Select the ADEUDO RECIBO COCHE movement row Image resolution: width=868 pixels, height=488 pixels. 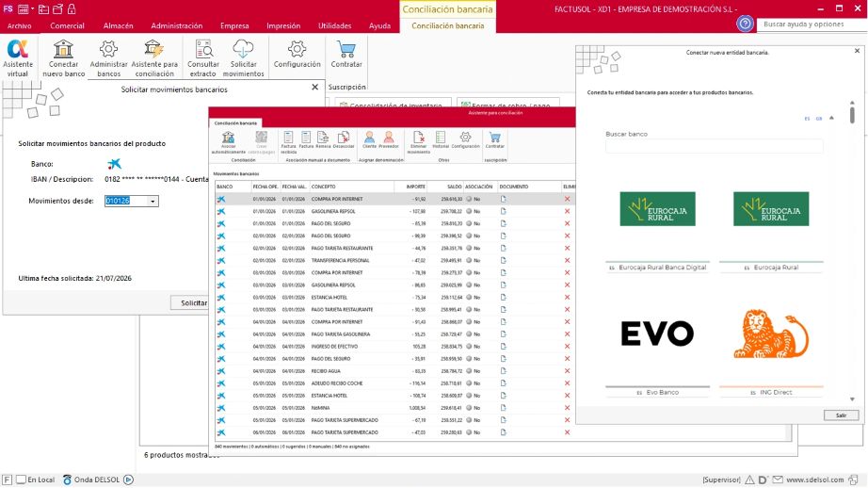point(394,383)
